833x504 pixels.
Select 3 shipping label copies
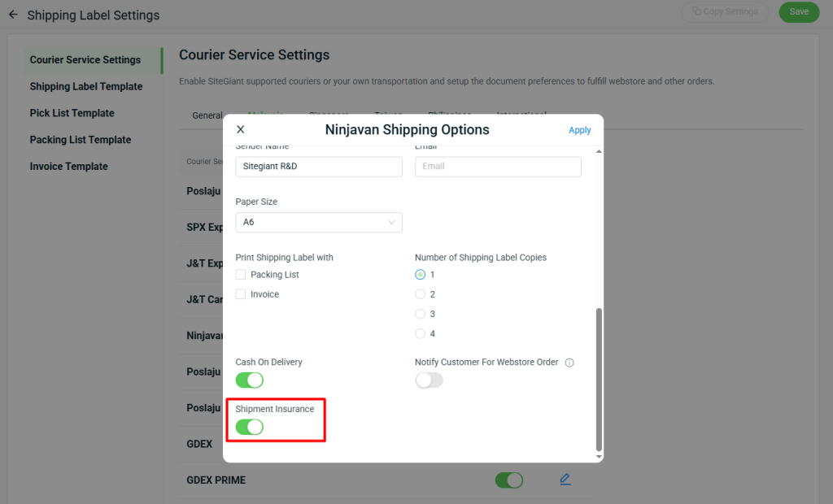pyautogui.click(x=421, y=314)
